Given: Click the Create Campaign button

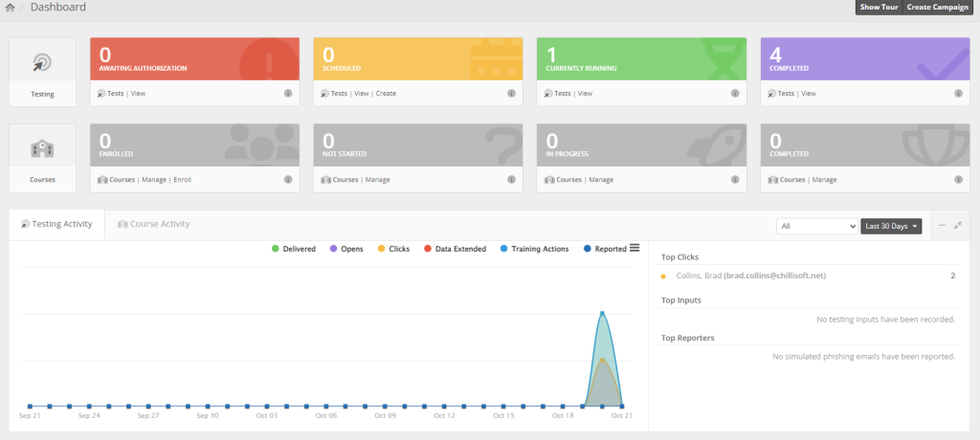Looking at the screenshot, I should pos(937,8).
